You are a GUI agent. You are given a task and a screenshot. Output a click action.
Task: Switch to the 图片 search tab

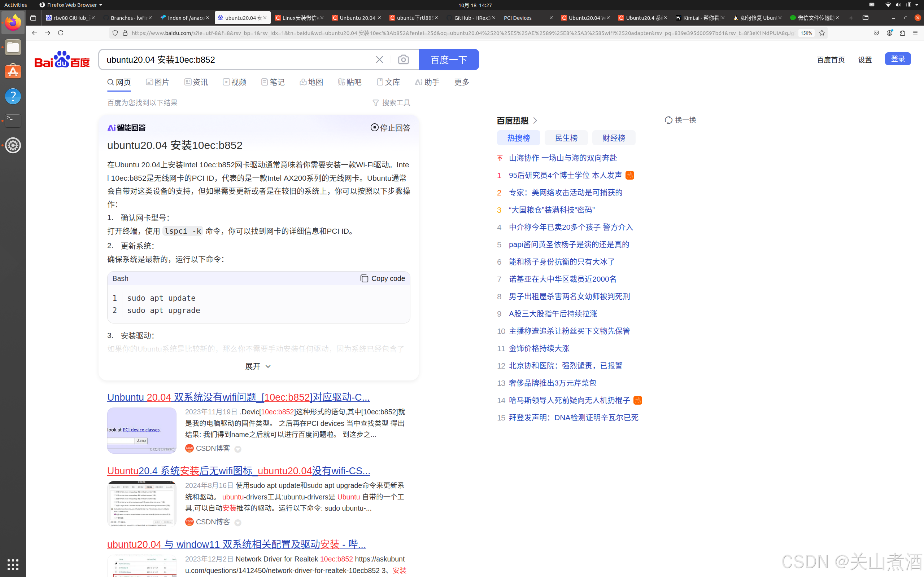coord(157,82)
